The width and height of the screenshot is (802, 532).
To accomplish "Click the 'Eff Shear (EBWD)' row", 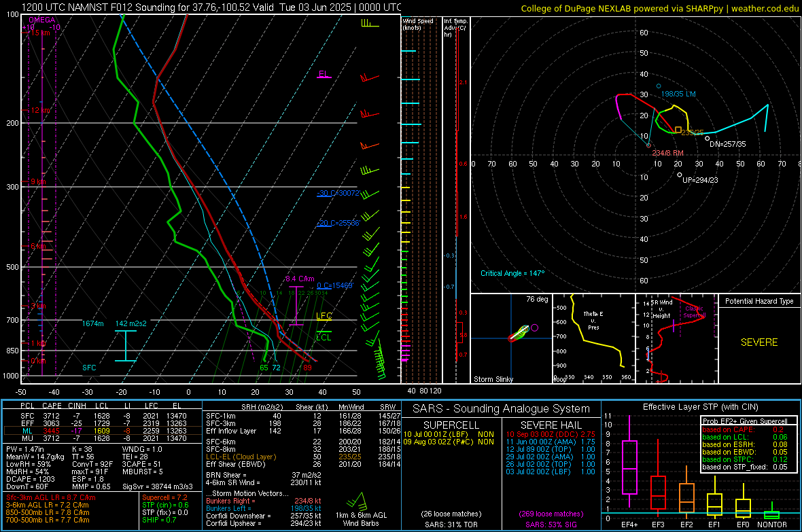I will 303,464.
